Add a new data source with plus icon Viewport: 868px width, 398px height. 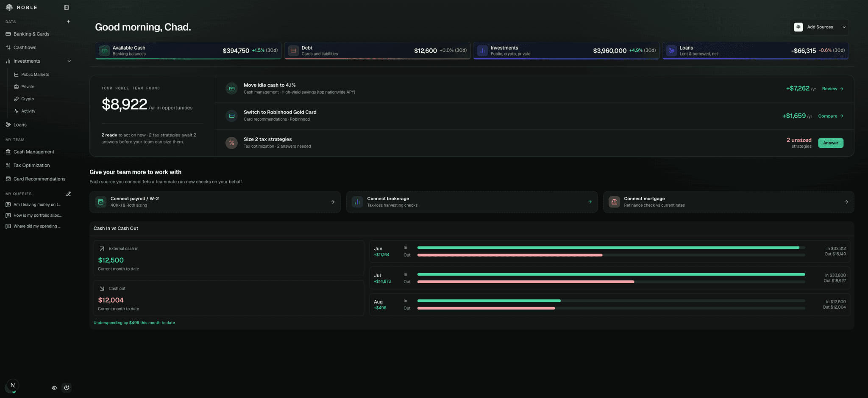pyautogui.click(x=69, y=22)
